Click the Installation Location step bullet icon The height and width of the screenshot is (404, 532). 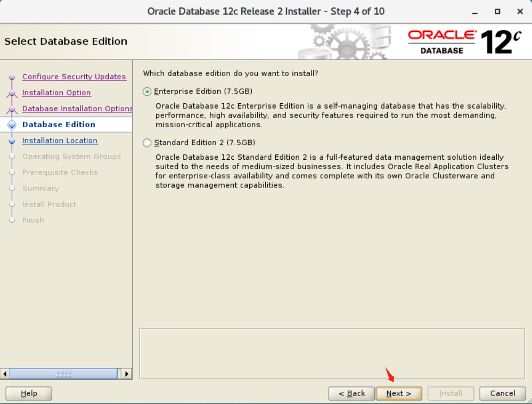tap(12, 141)
